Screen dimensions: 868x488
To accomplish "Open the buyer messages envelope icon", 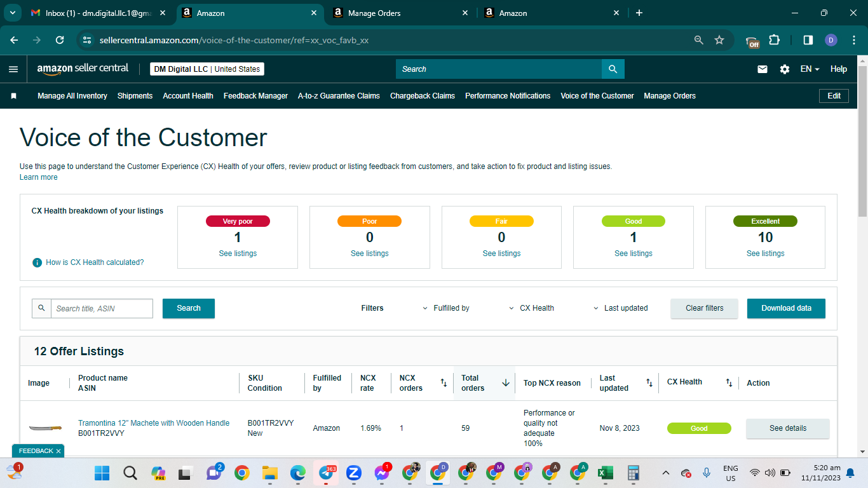I will coord(763,69).
